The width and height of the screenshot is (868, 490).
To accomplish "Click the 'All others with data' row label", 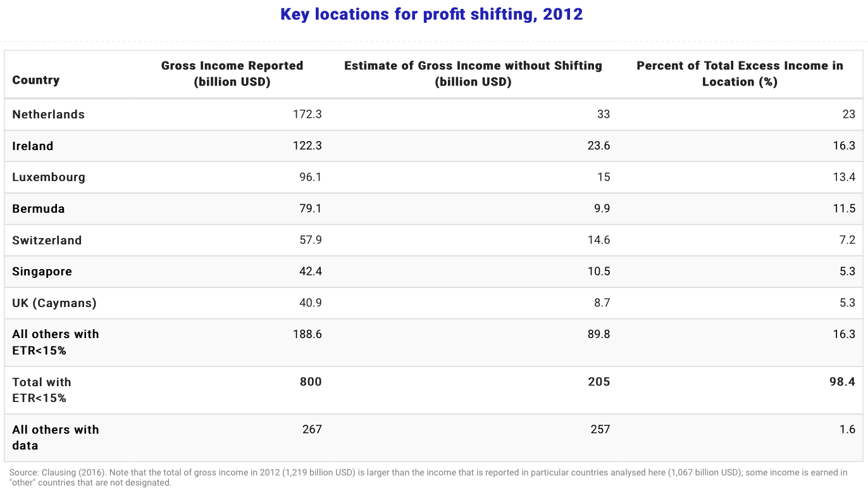I will [55, 437].
